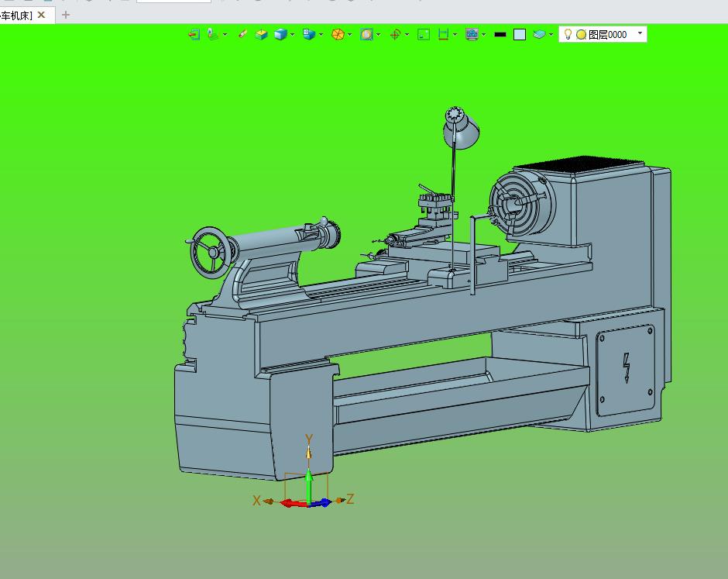Toggle the light bulb layer visibility icon

pyautogui.click(x=568, y=34)
